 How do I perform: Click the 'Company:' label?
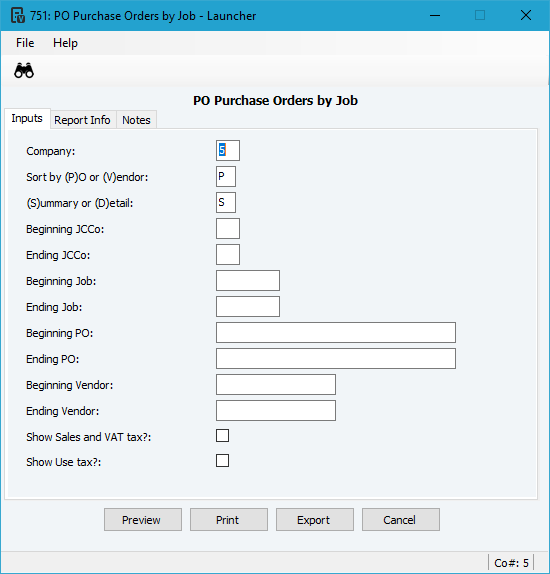pyautogui.click(x=51, y=151)
